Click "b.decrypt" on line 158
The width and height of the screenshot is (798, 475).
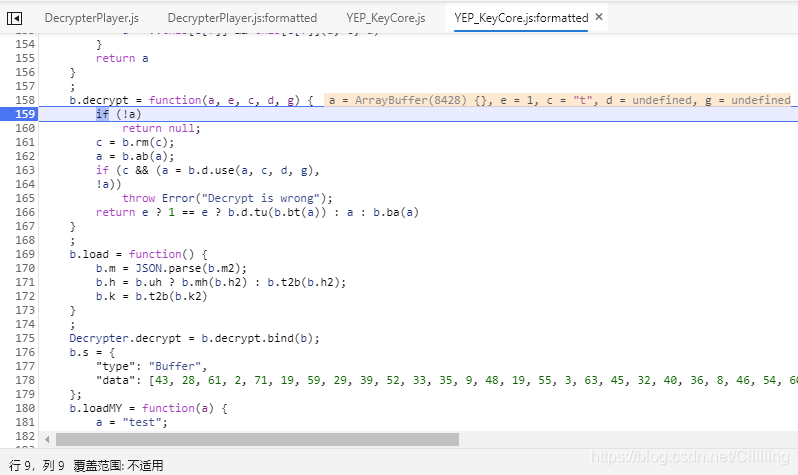[99, 100]
